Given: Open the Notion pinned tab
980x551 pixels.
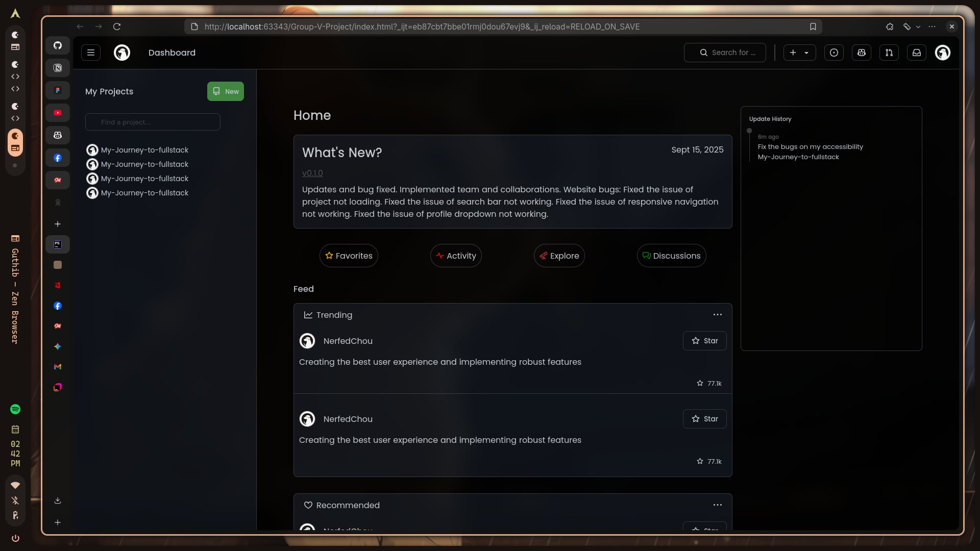Looking at the screenshot, I should point(58,68).
